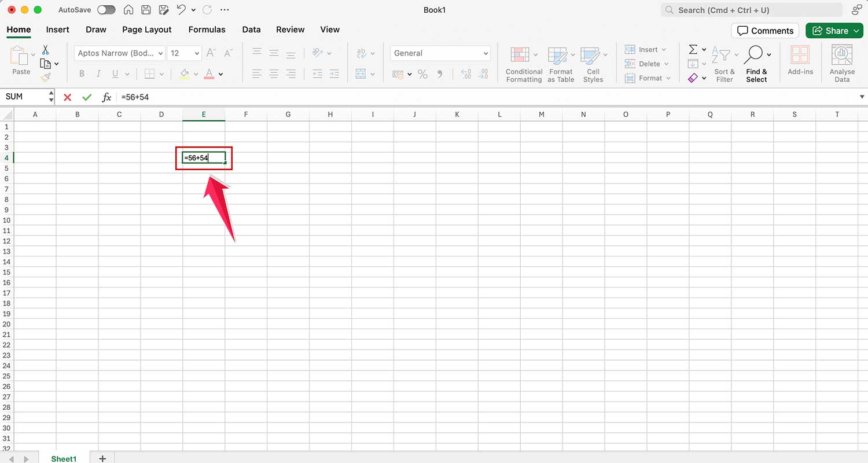This screenshot has height=463, width=868.
Task: Select the AutoSum icon
Action: point(693,50)
